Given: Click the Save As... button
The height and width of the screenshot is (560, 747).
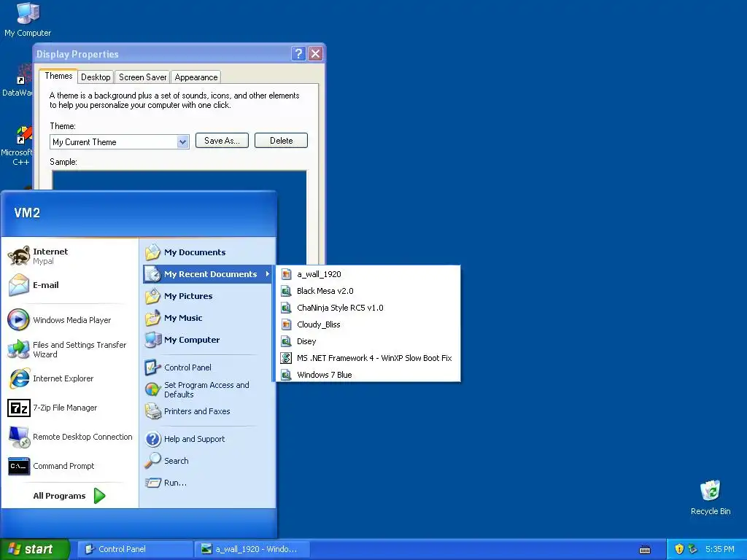Looking at the screenshot, I should pyautogui.click(x=222, y=141).
